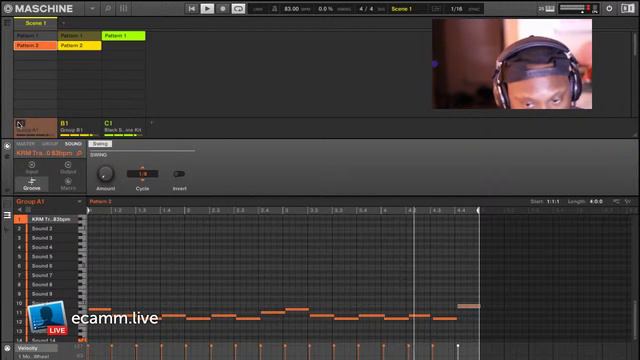Click the 4 / 4 time signature
Viewport: 640px width, 360px height.
366,9
